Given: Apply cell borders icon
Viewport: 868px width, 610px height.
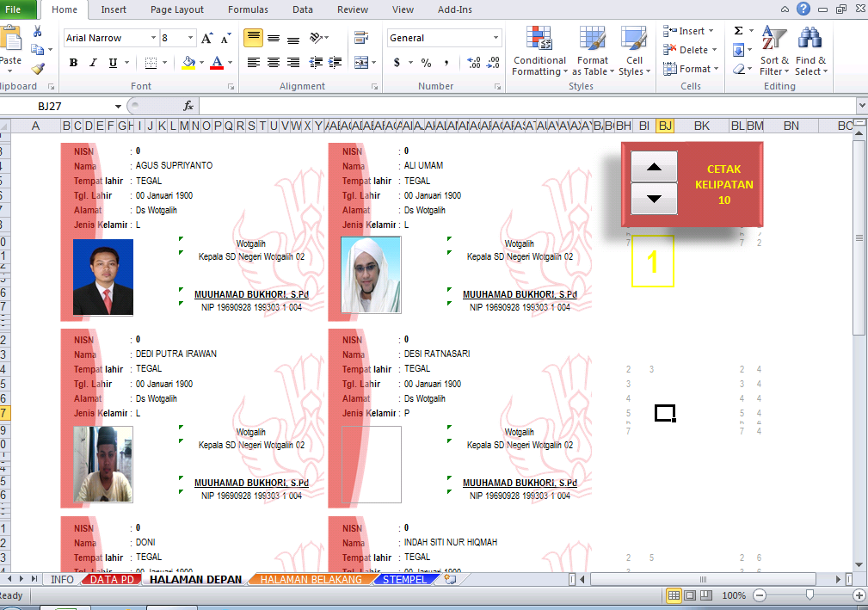Looking at the screenshot, I should pyautogui.click(x=151, y=63).
